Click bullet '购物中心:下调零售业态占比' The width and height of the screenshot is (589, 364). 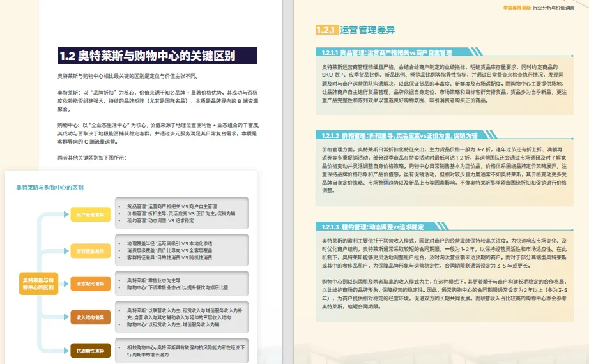(178, 288)
